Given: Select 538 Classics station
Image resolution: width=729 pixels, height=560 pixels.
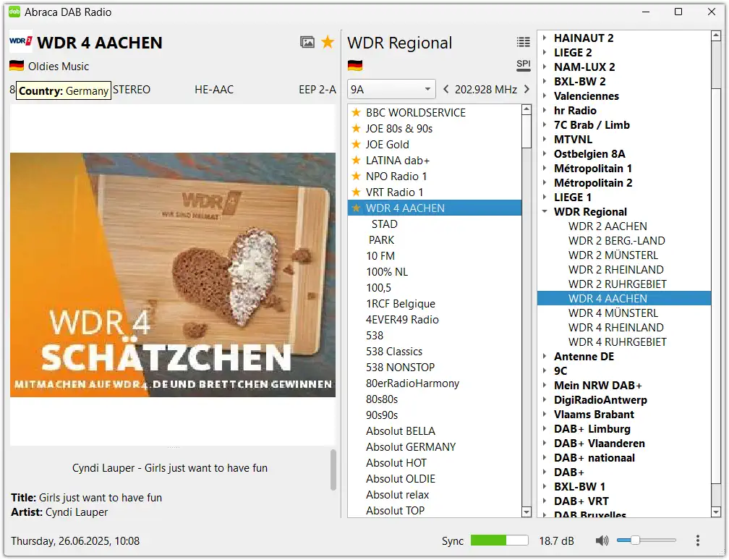Looking at the screenshot, I should coord(393,351).
